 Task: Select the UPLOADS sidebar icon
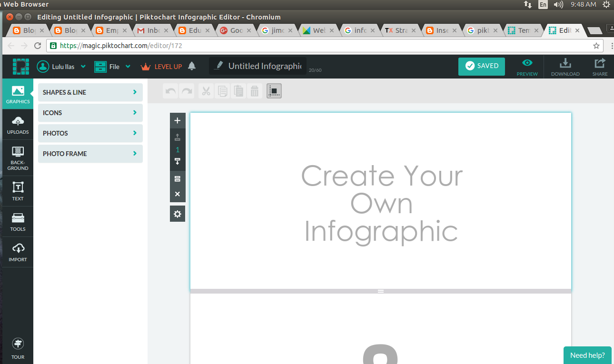[x=18, y=125]
